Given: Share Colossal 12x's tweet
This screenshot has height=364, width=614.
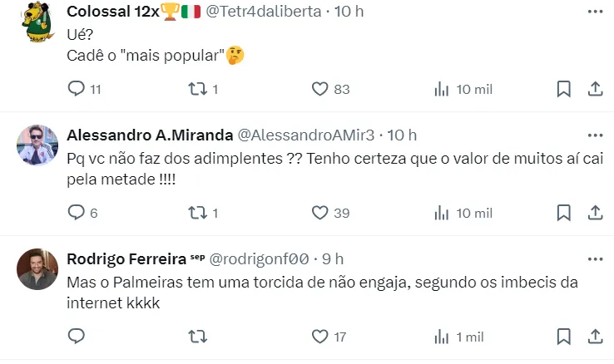Looking at the screenshot, I should click(x=595, y=89).
